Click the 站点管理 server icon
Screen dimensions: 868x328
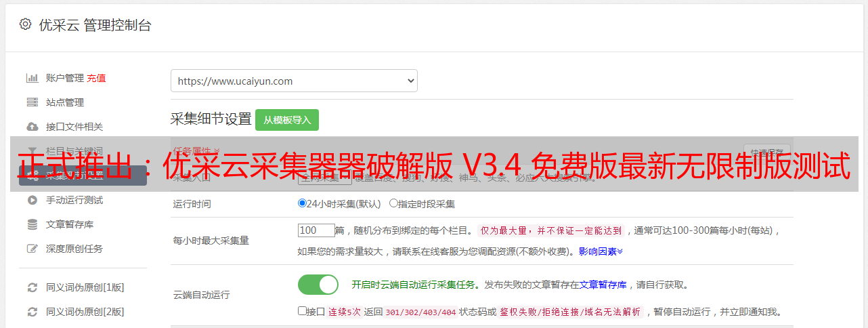(x=32, y=102)
